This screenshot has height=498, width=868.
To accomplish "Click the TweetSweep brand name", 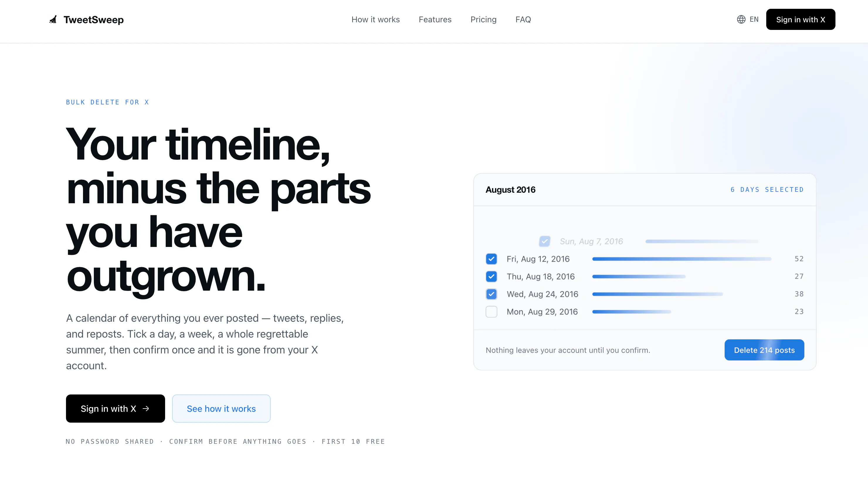I will pyautogui.click(x=94, y=19).
